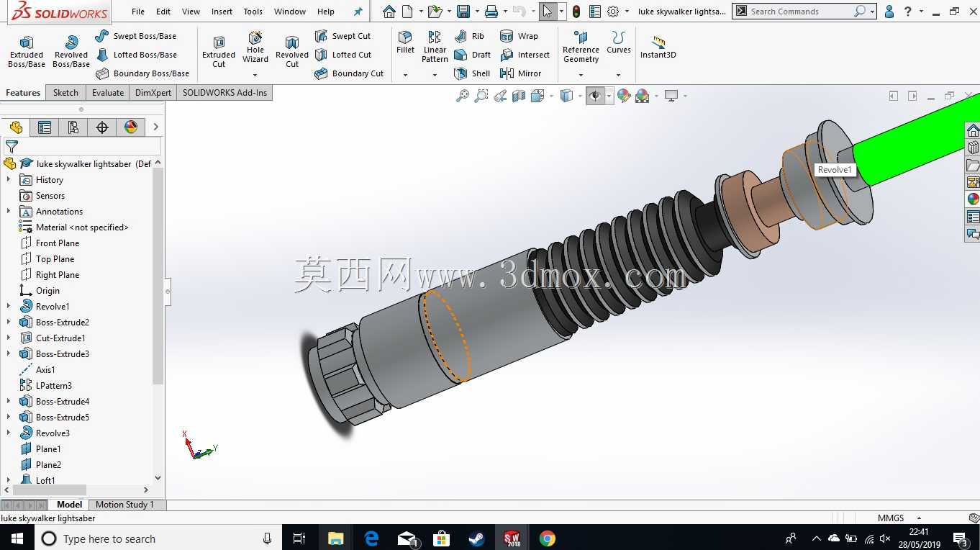Select the Revolved Boss/Base tool
The width and height of the screenshot is (980, 550).
(71, 52)
